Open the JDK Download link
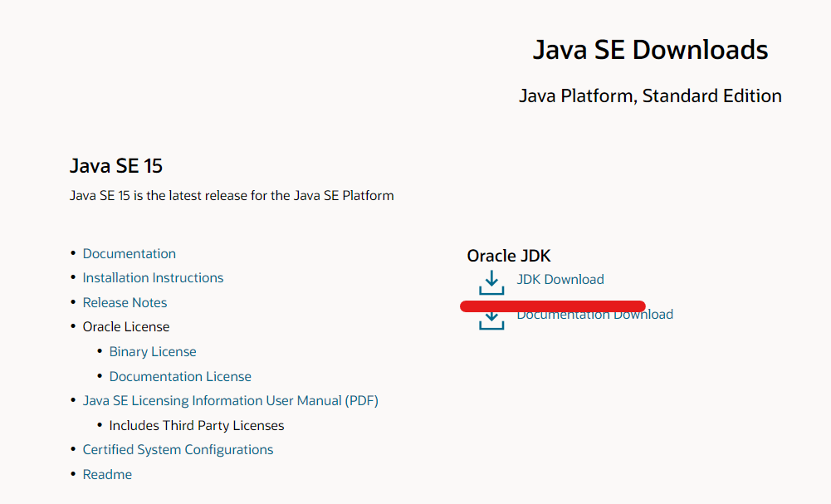Screen dimensions: 831x504 click(x=560, y=279)
